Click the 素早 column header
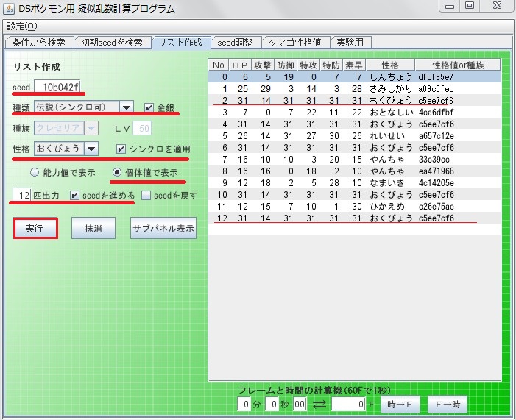This screenshot has width=516, height=420. [x=354, y=65]
